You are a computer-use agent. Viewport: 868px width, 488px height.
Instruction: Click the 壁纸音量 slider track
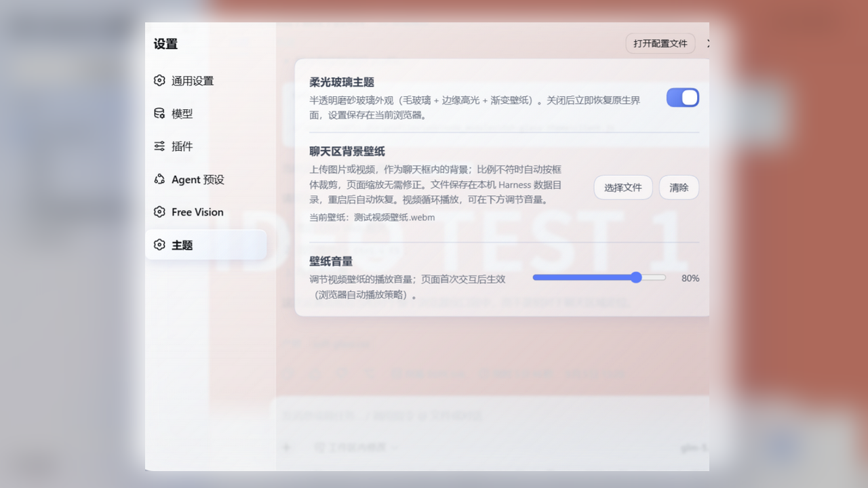tap(599, 277)
